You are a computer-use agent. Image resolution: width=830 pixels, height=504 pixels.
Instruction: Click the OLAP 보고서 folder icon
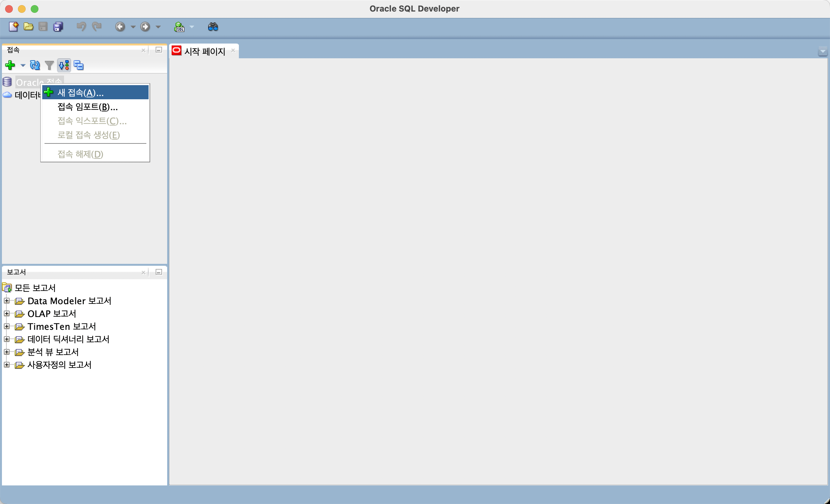[x=20, y=314]
